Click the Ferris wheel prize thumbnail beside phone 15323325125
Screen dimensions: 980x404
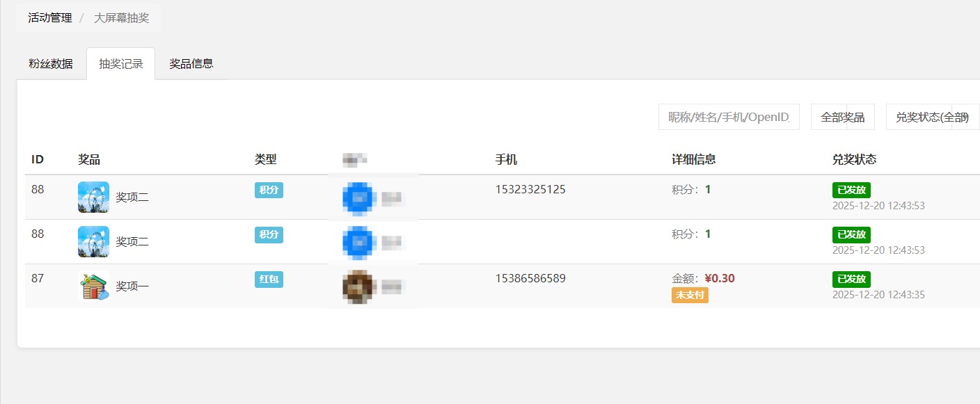(x=93, y=197)
